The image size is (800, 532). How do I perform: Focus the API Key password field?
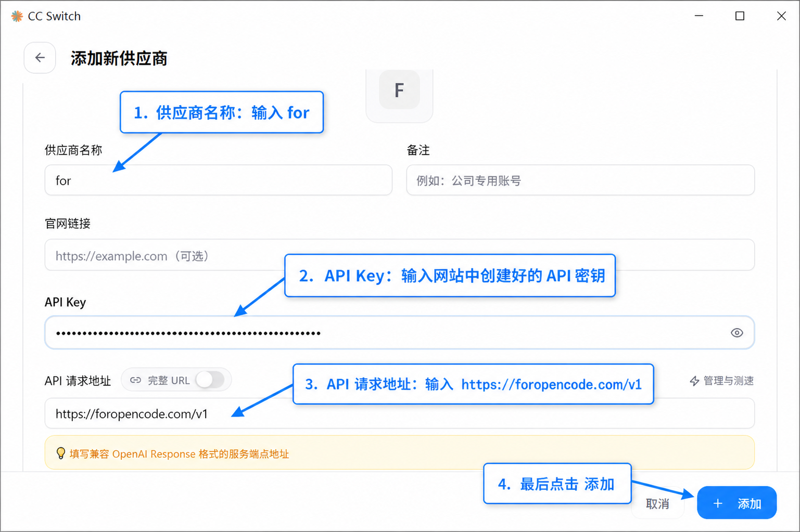(x=399, y=333)
